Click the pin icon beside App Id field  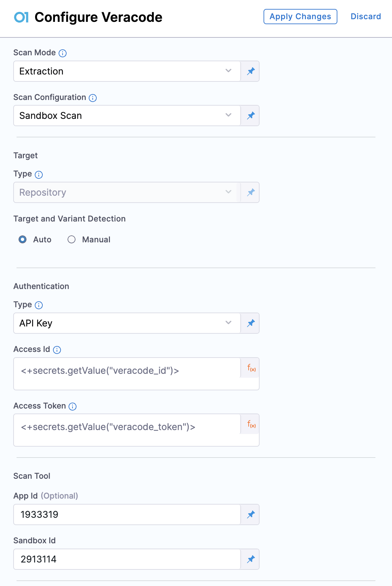251,514
